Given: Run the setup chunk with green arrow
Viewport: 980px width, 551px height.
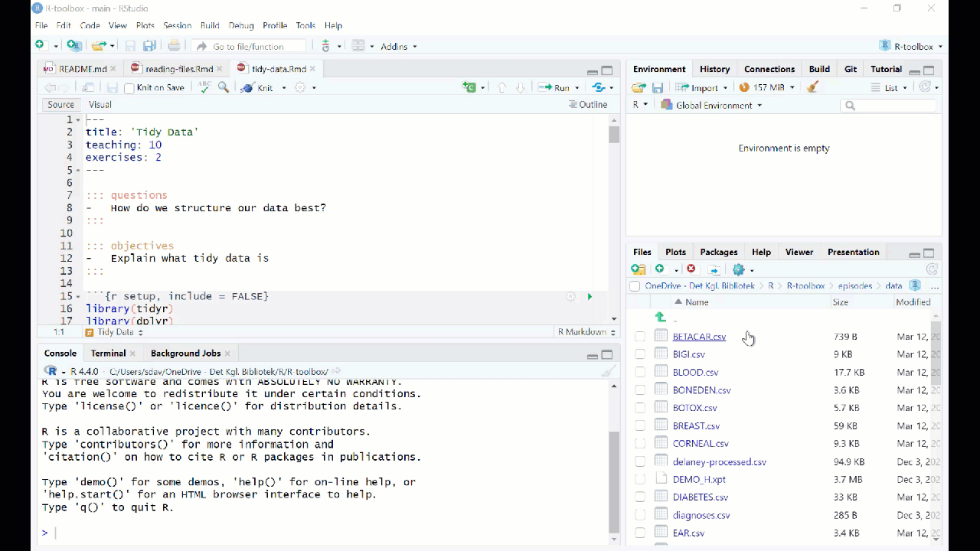Looking at the screenshot, I should [x=589, y=296].
